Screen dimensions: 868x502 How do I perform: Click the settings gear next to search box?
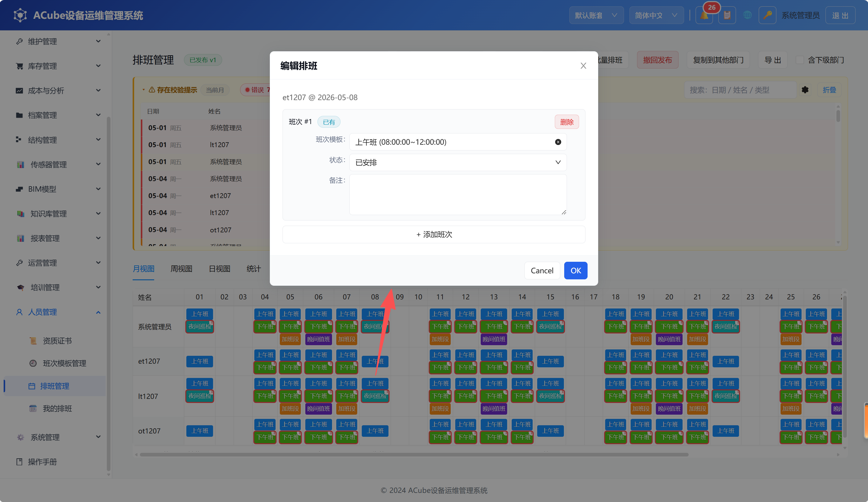pos(805,90)
